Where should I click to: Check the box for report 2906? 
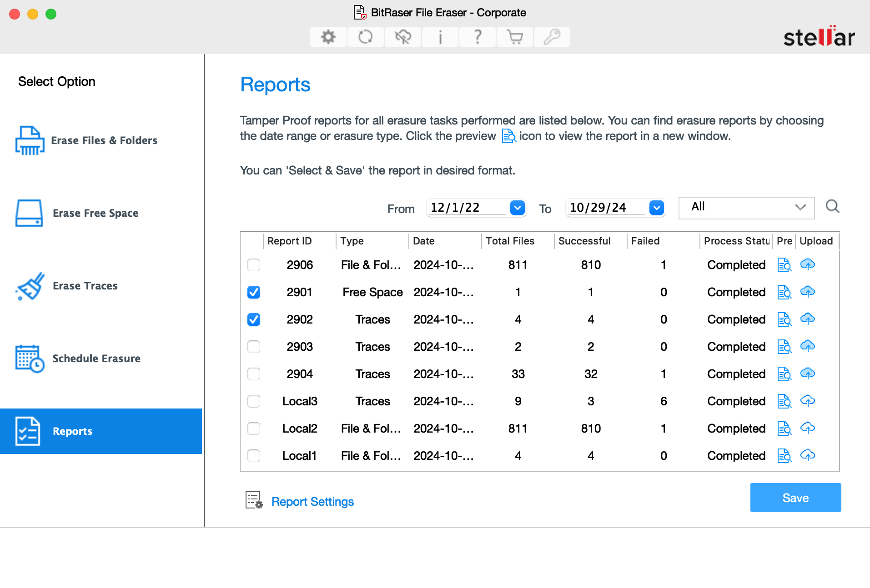254,265
